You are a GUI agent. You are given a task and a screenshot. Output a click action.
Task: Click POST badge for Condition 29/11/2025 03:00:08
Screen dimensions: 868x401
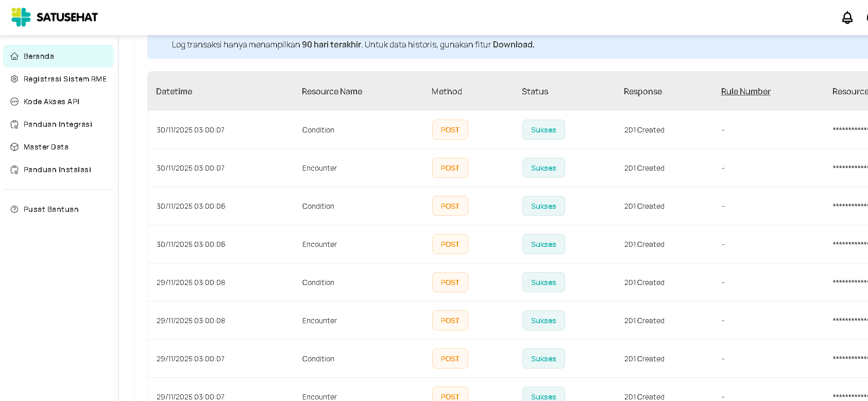point(450,282)
